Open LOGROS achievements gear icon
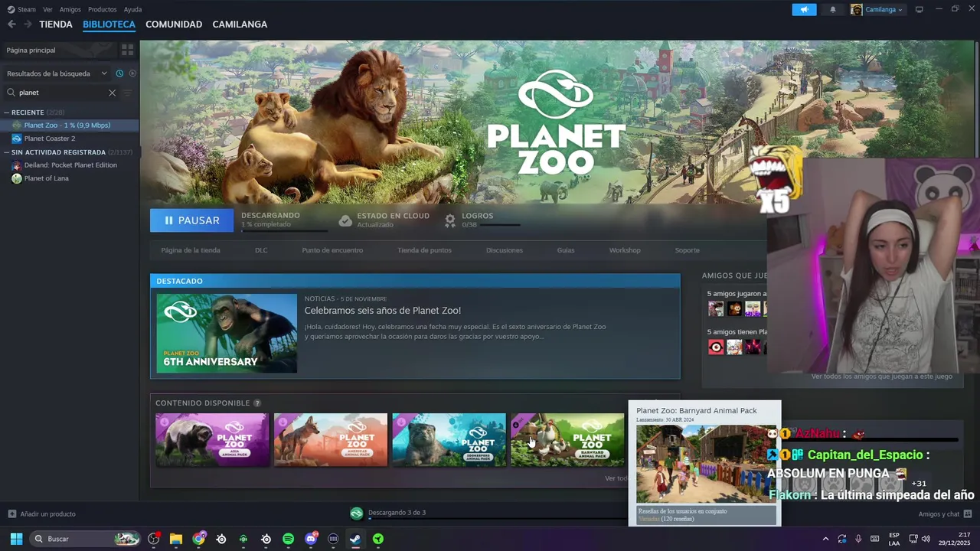This screenshot has height=551, width=980. point(450,220)
